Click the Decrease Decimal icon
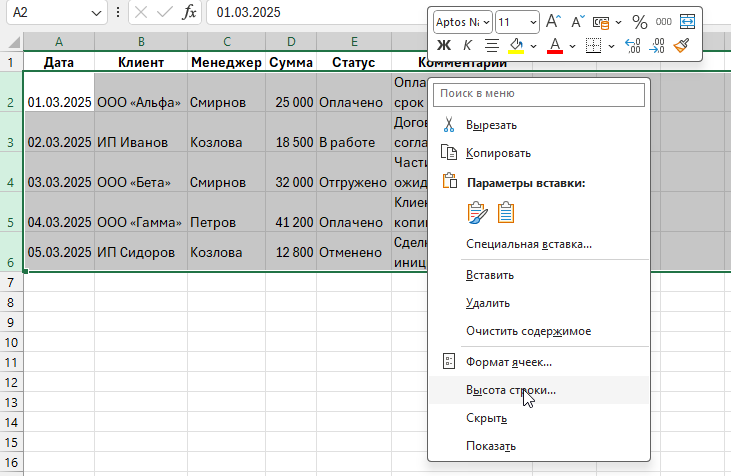The height and width of the screenshot is (476, 731). coord(657,45)
